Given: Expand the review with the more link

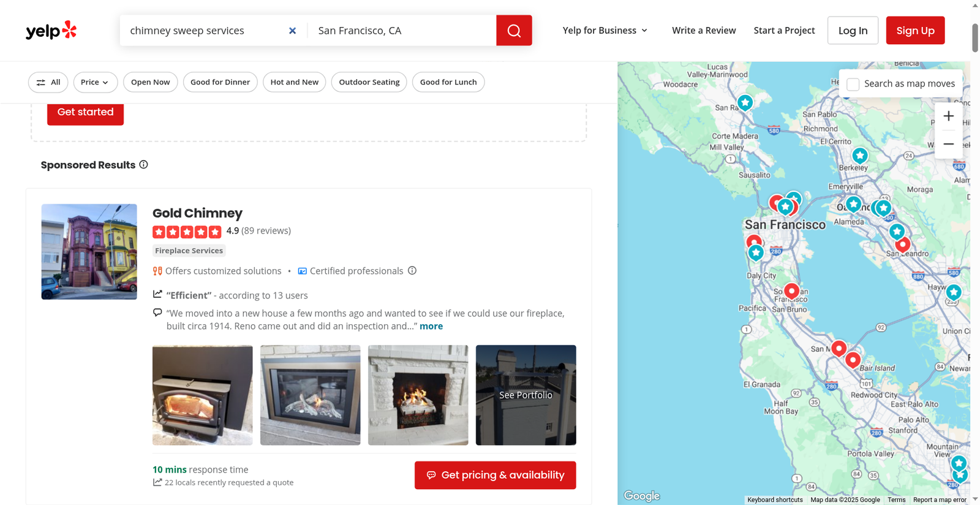Looking at the screenshot, I should click(x=431, y=326).
